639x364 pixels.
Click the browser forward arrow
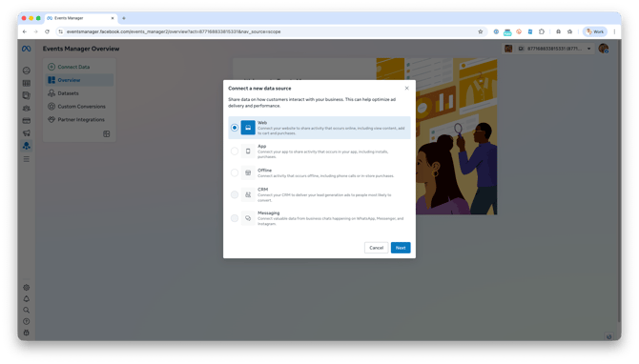coord(36,31)
